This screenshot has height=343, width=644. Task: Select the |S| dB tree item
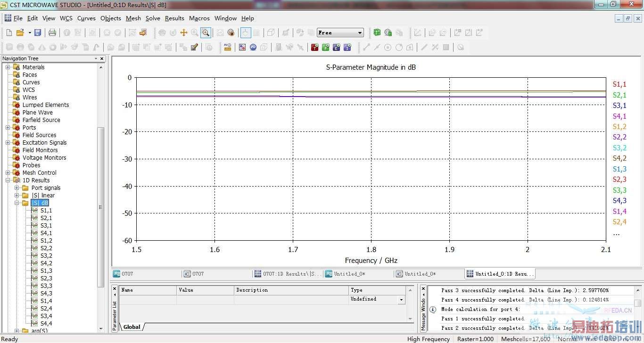[40, 203]
